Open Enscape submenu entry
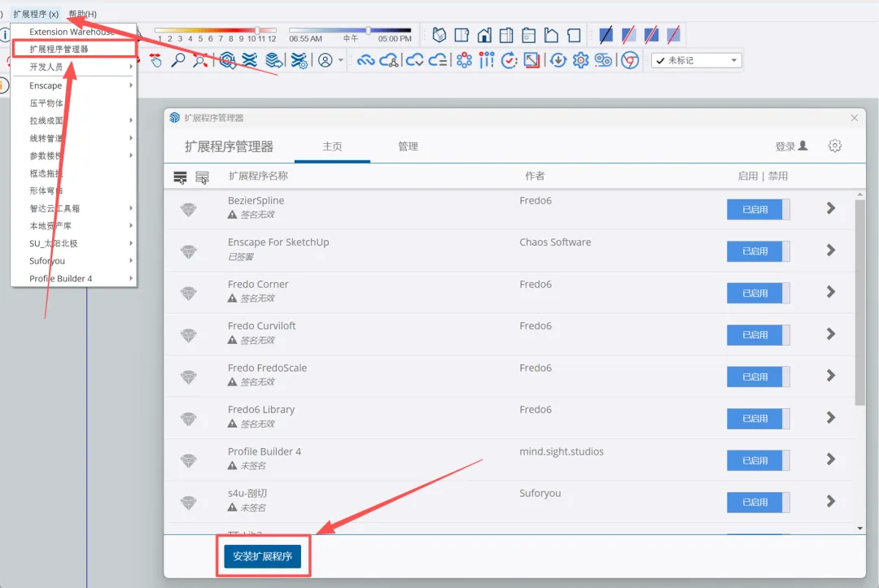This screenshot has width=879, height=588. point(74,85)
